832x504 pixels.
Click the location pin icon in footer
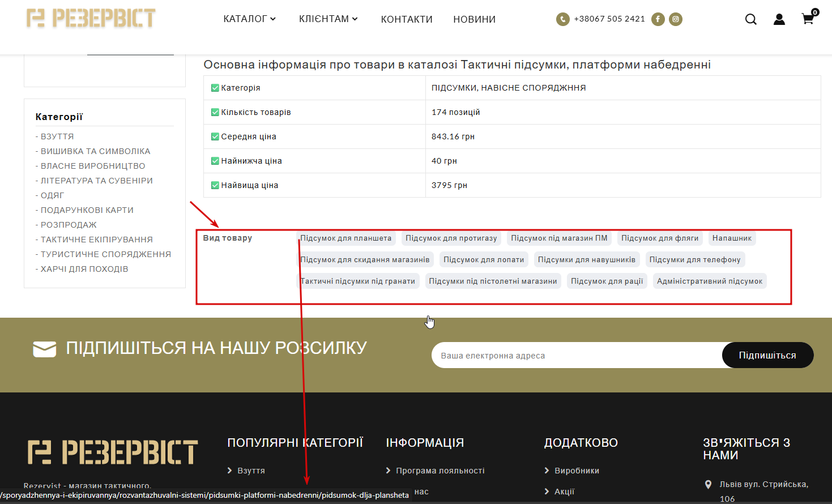708,485
